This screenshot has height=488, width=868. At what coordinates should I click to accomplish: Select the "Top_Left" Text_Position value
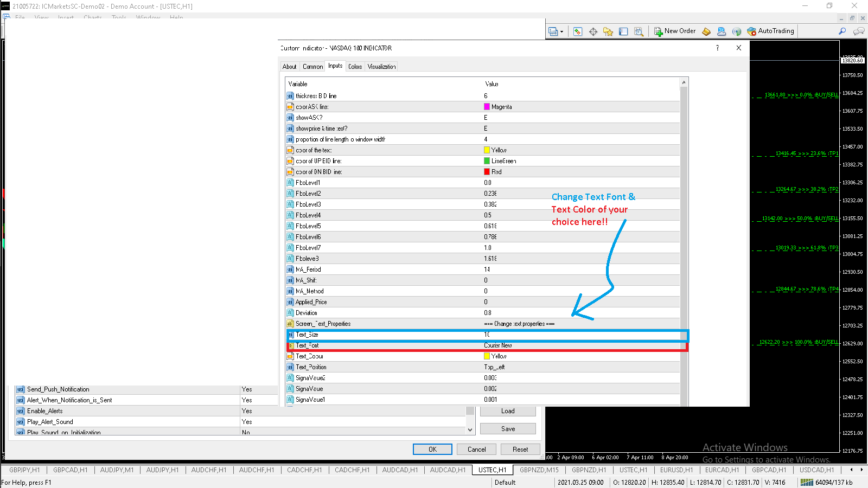pos(495,367)
